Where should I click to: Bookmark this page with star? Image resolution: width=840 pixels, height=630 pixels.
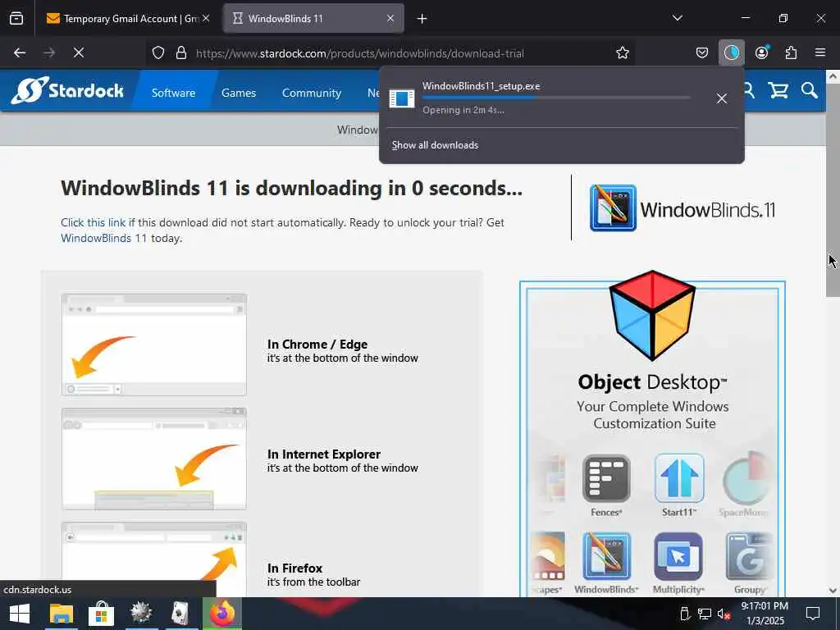click(622, 52)
